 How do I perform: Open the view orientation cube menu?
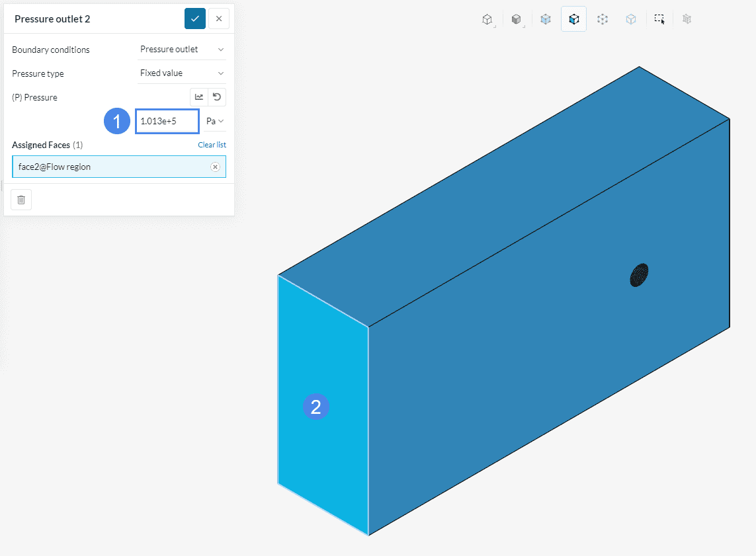pos(487,20)
